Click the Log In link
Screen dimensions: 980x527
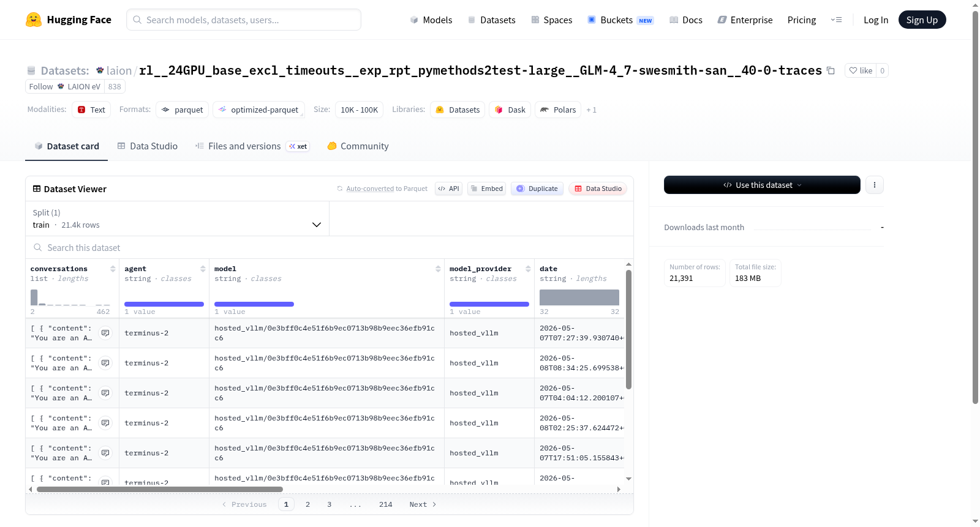coord(876,20)
